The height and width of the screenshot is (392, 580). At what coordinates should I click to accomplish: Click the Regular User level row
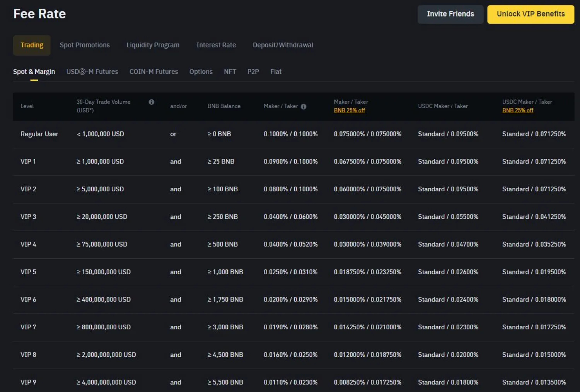pyautogui.click(x=39, y=134)
